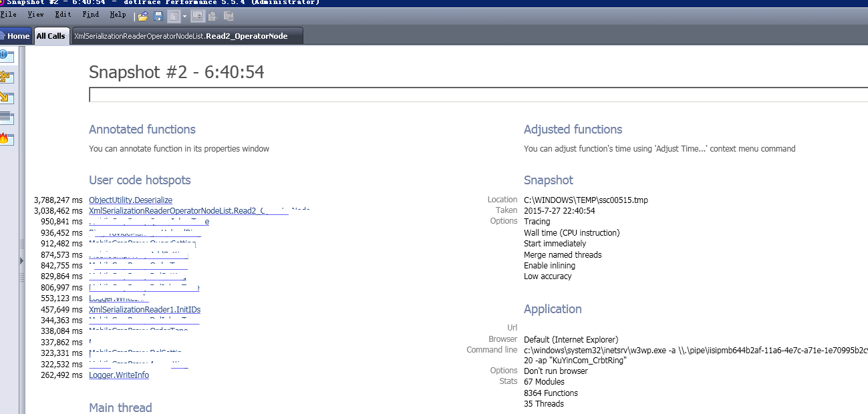
Task: Click the greyed find function toolbar icon
Action: click(x=212, y=15)
